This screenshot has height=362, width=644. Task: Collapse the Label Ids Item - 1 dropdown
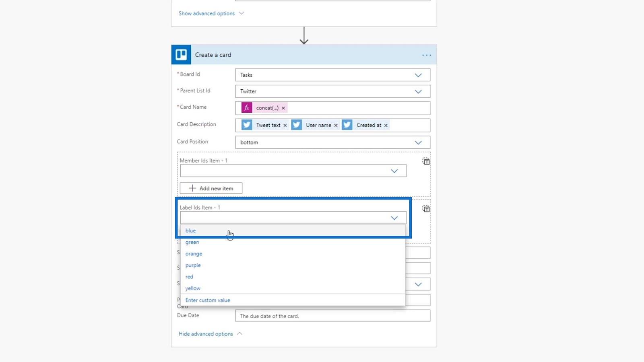tap(394, 218)
